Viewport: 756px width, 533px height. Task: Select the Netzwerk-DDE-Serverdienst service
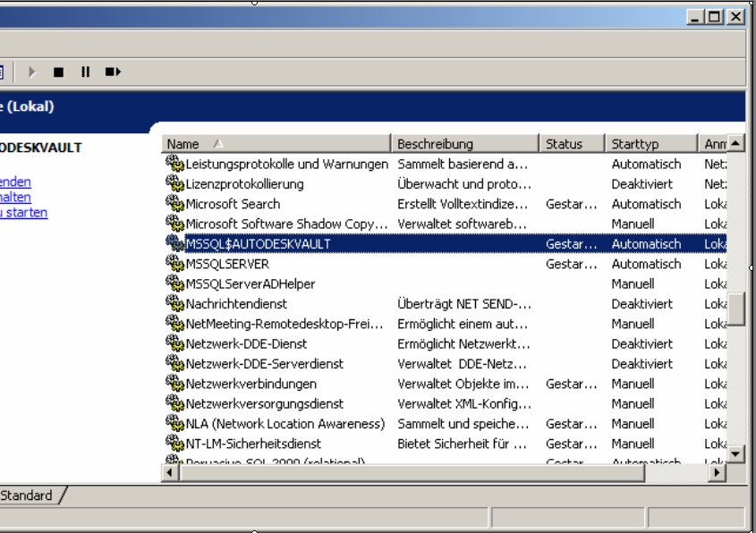click(x=265, y=364)
